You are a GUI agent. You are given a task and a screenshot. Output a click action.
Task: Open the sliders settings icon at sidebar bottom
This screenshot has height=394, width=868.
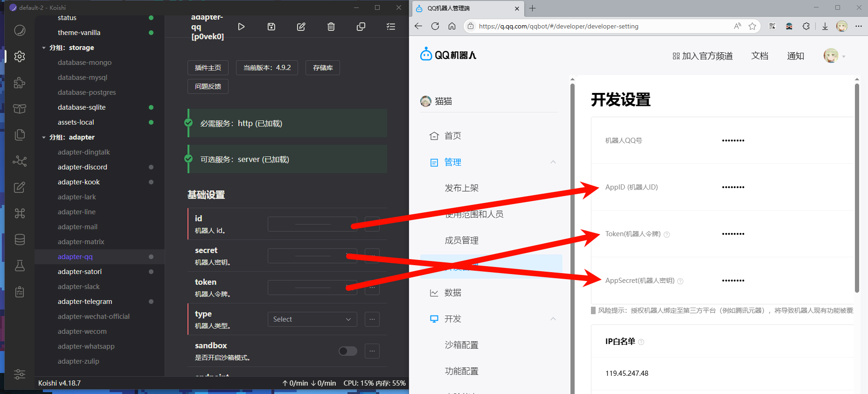pos(20,374)
